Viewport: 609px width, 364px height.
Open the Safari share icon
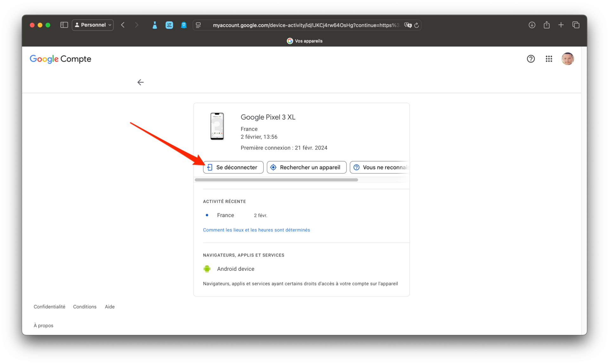(x=547, y=25)
